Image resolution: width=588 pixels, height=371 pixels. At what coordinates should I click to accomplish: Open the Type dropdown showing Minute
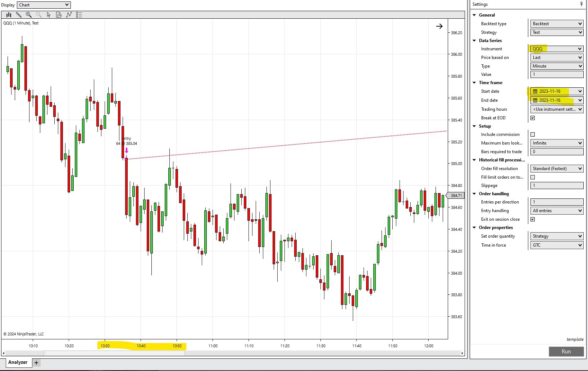point(557,66)
